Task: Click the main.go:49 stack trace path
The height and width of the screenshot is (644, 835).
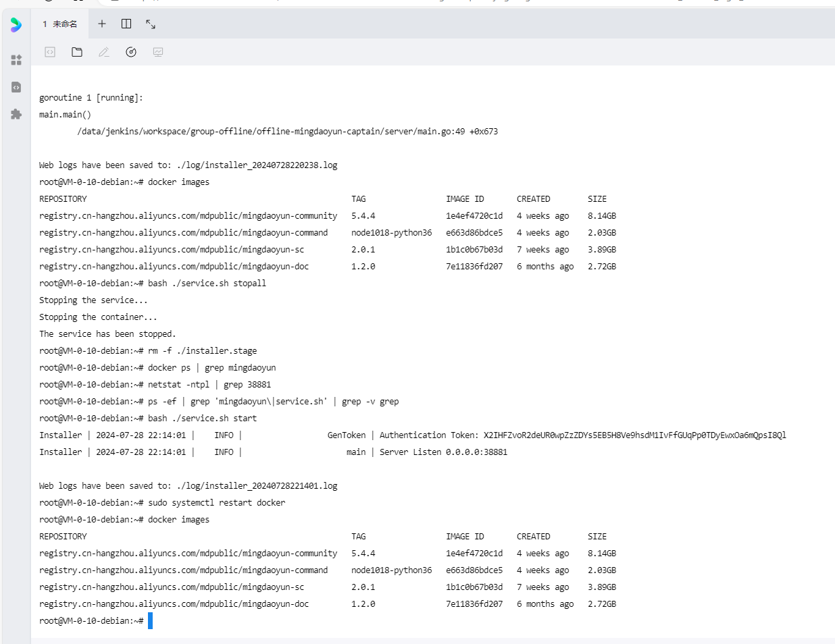Action: [287, 132]
